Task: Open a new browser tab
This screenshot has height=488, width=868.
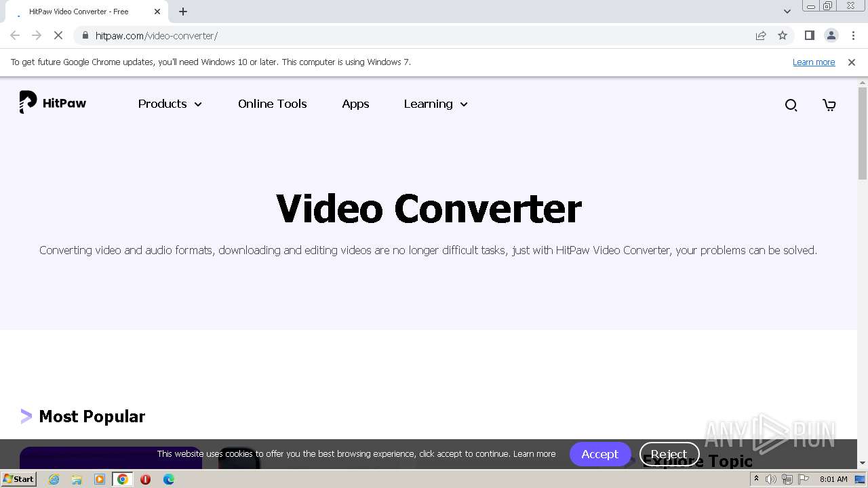Action: click(x=183, y=12)
